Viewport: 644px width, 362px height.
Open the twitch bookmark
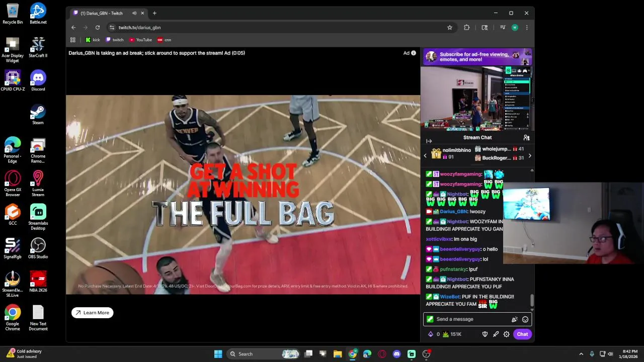pos(115,40)
